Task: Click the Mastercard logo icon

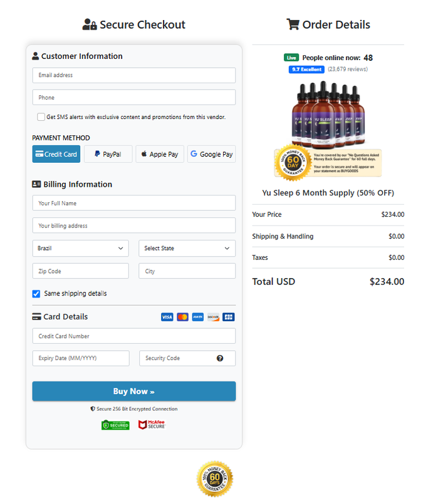Action: [x=182, y=317]
